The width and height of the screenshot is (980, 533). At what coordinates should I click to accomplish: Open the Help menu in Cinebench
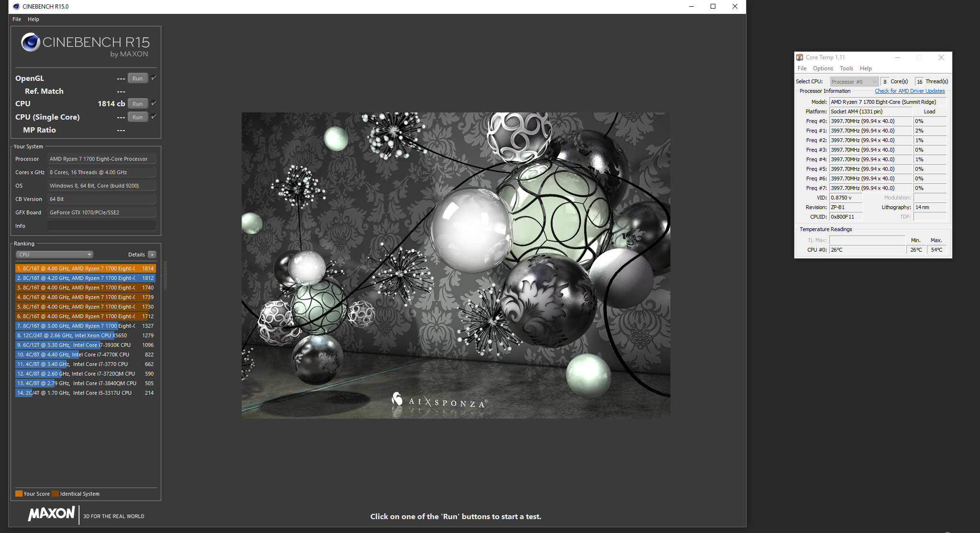tap(33, 19)
